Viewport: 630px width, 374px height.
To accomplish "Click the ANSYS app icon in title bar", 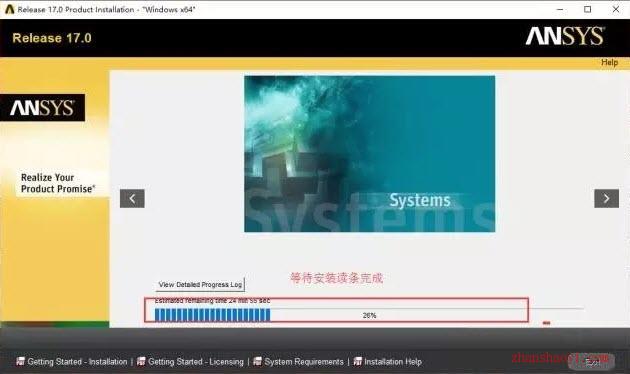I will pyautogui.click(x=9, y=9).
